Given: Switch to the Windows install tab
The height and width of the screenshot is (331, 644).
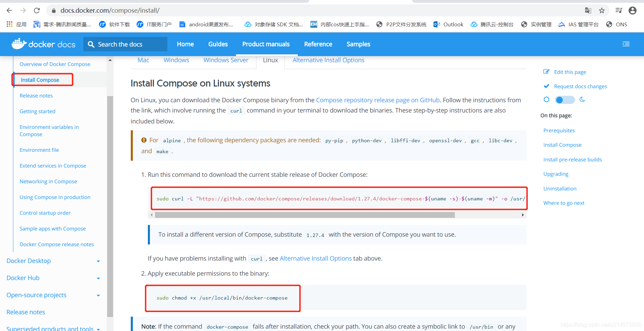Looking at the screenshot, I should (x=176, y=60).
